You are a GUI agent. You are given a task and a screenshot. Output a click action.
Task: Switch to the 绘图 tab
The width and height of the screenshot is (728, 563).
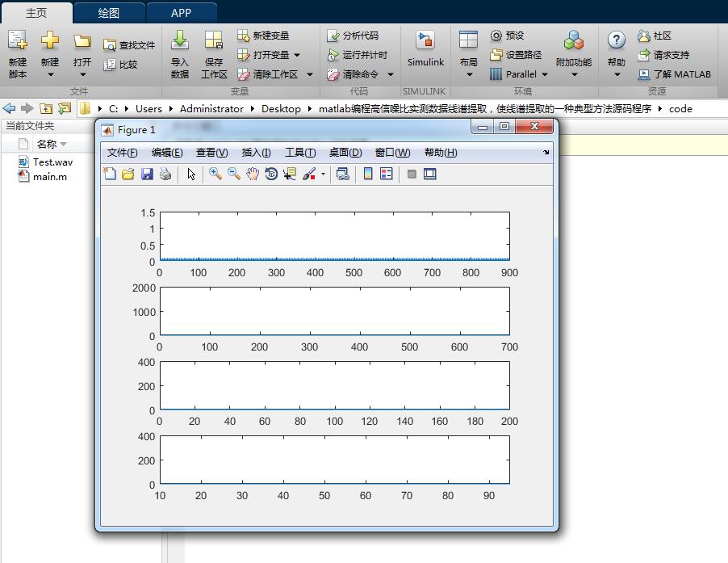(109, 13)
